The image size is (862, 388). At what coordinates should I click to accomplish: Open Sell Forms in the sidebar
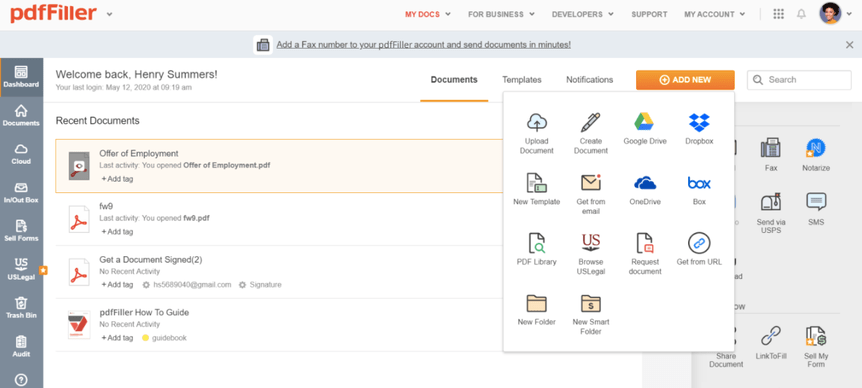[x=21, y=231]
